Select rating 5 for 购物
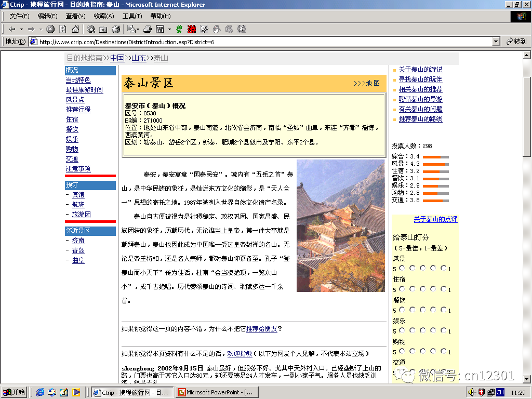Image resolution: width=532 pixels, height=399 pixels. (402, 351)
